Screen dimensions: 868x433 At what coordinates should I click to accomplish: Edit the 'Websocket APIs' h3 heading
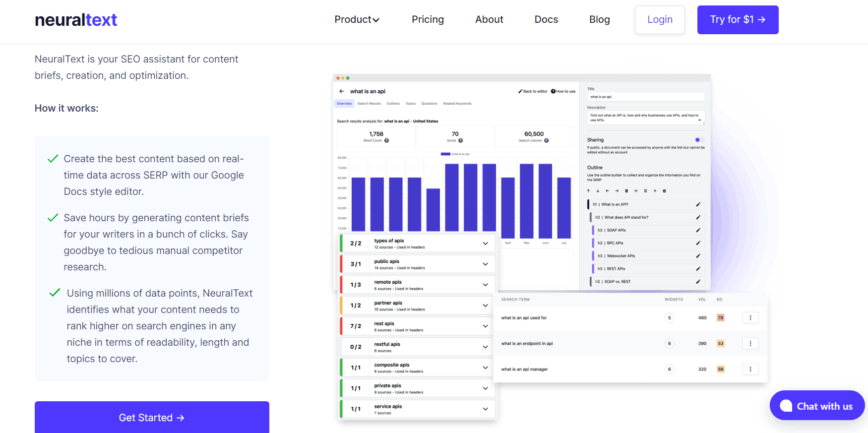pos(698,256)
